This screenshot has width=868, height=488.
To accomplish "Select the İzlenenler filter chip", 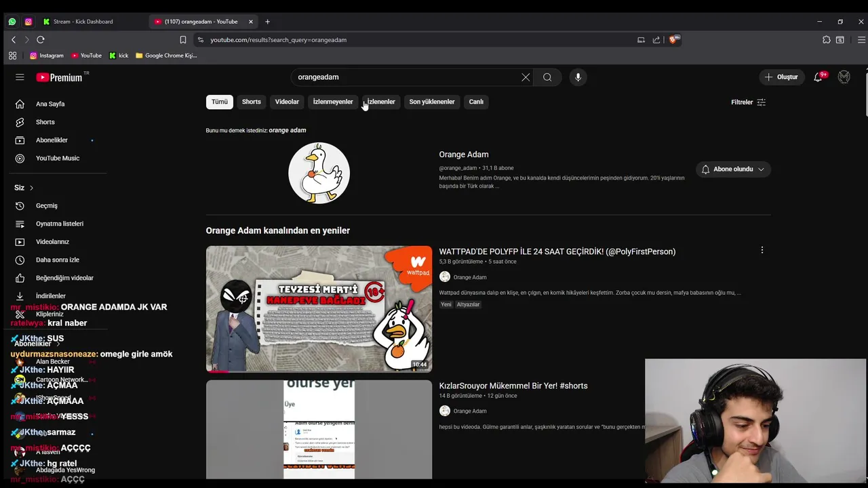I will click(381, 102).
